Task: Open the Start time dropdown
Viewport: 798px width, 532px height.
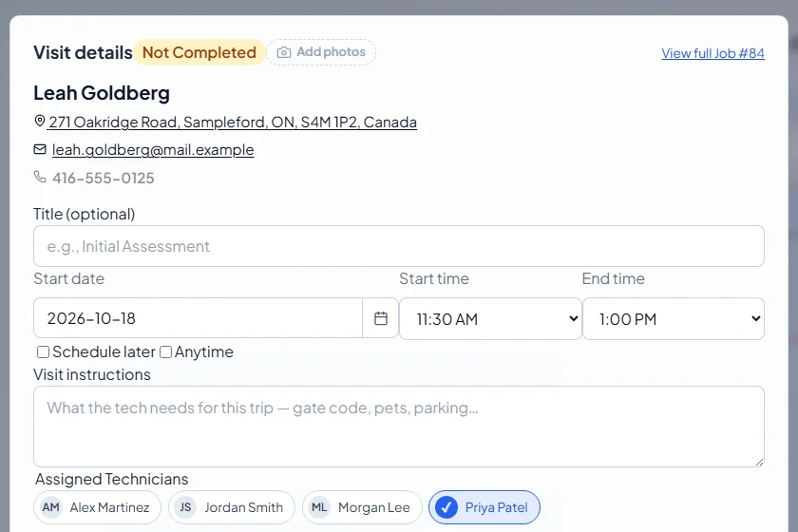Action: (x=490, y=318)
